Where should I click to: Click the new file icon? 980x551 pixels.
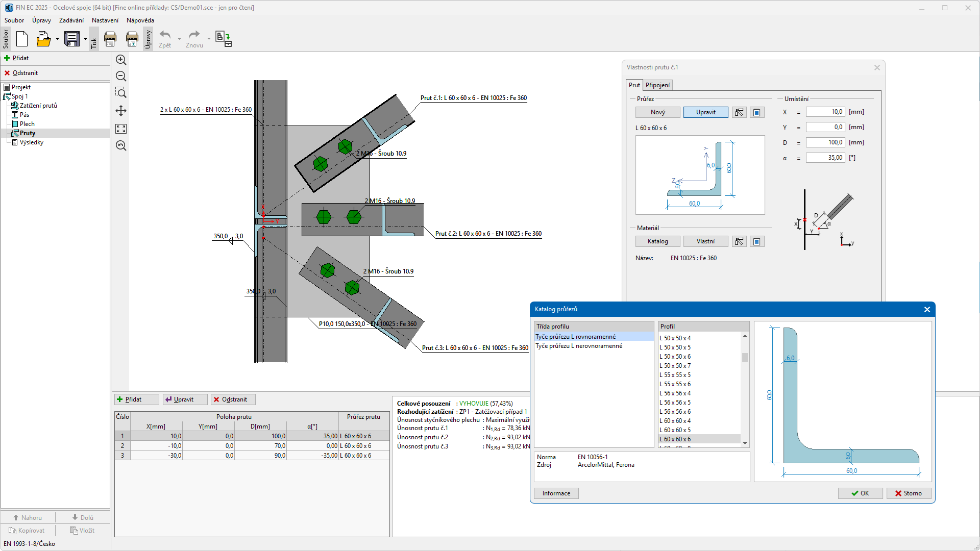pyautogui.click(x=22, y=39)
